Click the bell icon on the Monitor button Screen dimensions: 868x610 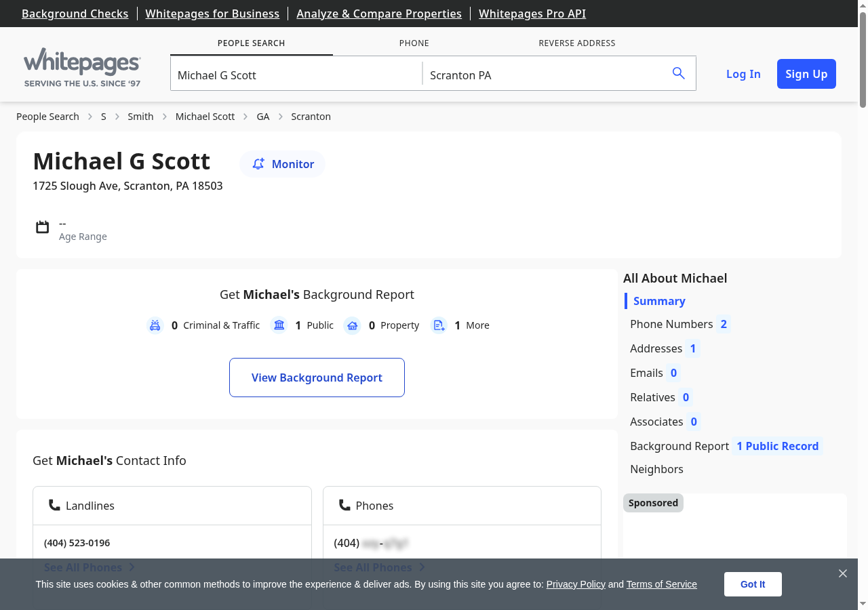(258, 163)
